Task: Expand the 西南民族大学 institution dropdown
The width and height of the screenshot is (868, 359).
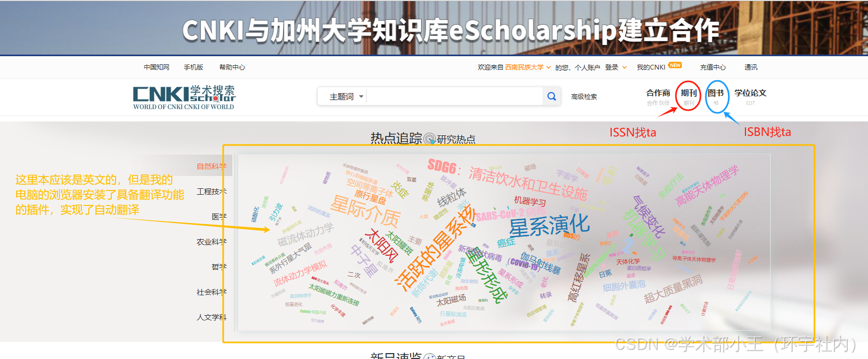Action: click(x=549, y=67)
